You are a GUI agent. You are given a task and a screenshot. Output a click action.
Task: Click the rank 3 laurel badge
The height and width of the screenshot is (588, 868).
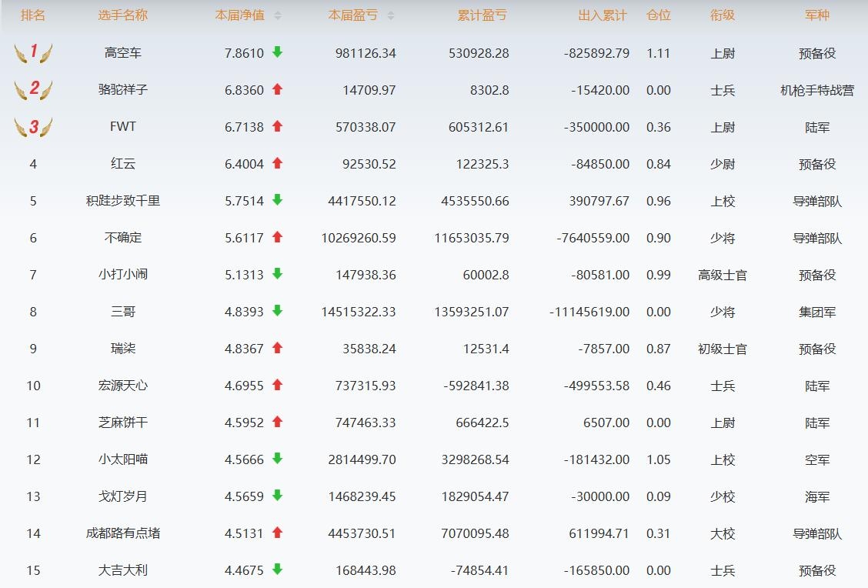[x=33, y=127]
